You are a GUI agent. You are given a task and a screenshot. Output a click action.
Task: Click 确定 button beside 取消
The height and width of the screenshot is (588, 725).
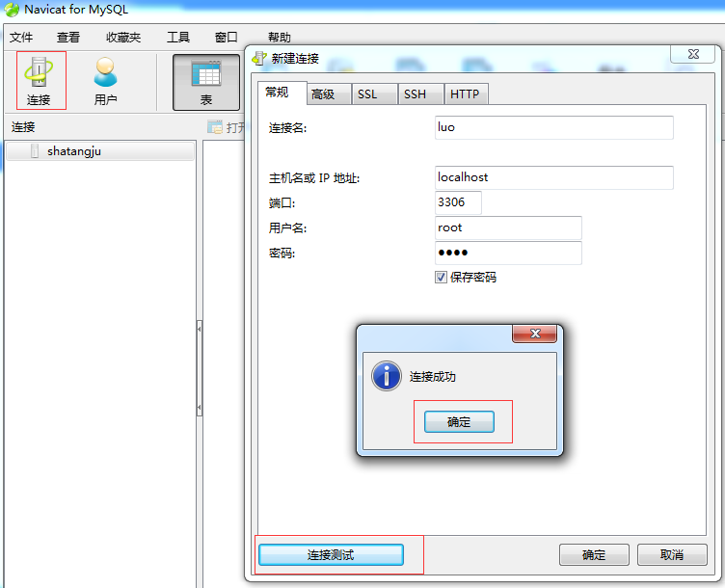(x=594, y=554)
